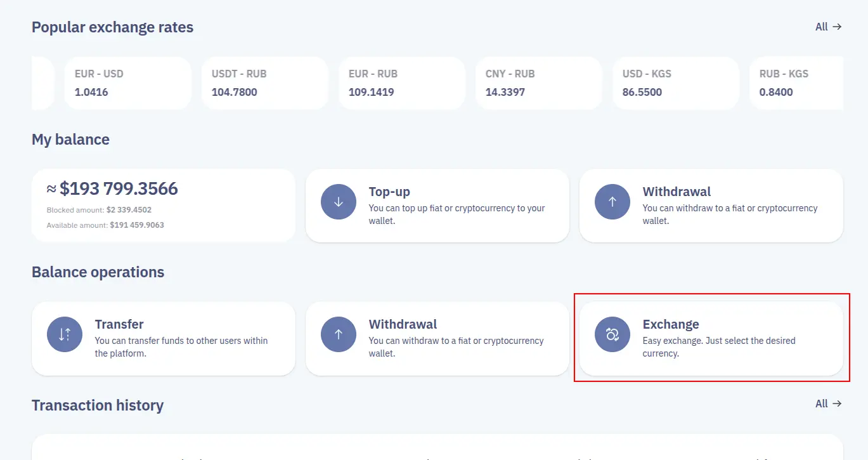Select the CNY - RUB rate card
The image size is (868, 460).
coord(539,83)
